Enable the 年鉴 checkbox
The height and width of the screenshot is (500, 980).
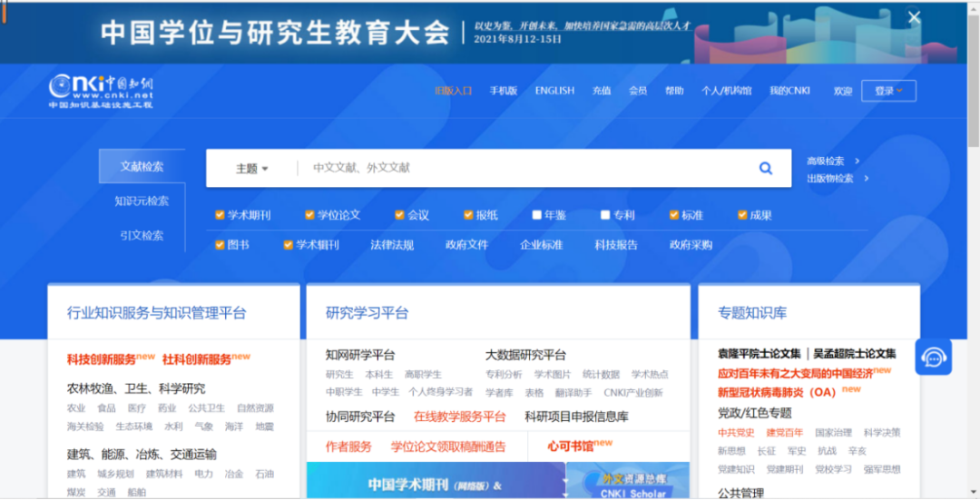tap(537, 215)
